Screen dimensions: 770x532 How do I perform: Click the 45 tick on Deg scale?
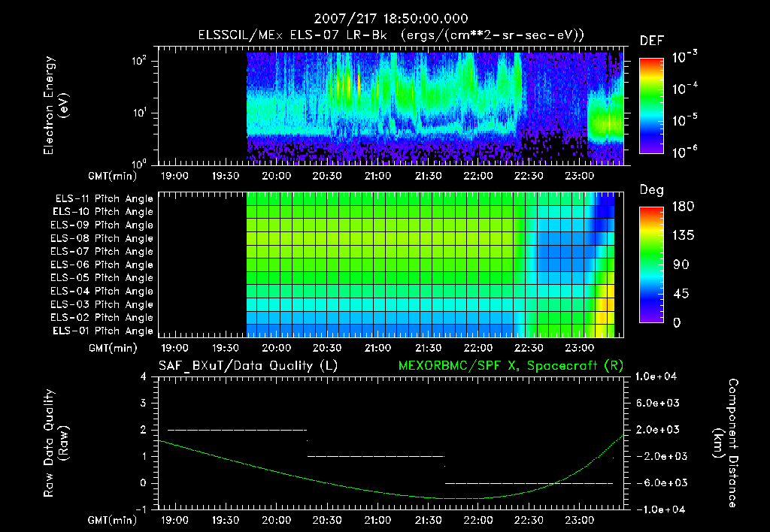pos(681,294)
